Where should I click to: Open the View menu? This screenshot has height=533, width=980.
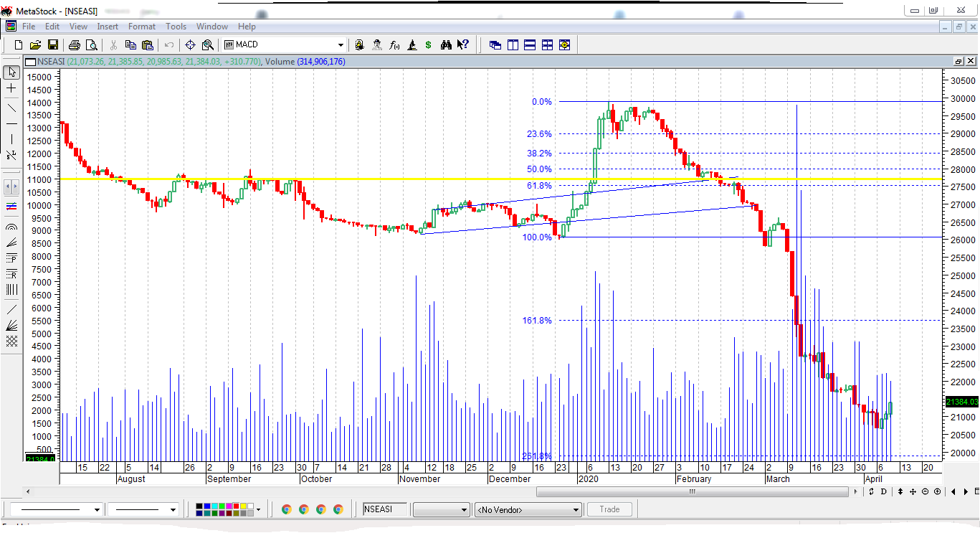pos(79,27)
